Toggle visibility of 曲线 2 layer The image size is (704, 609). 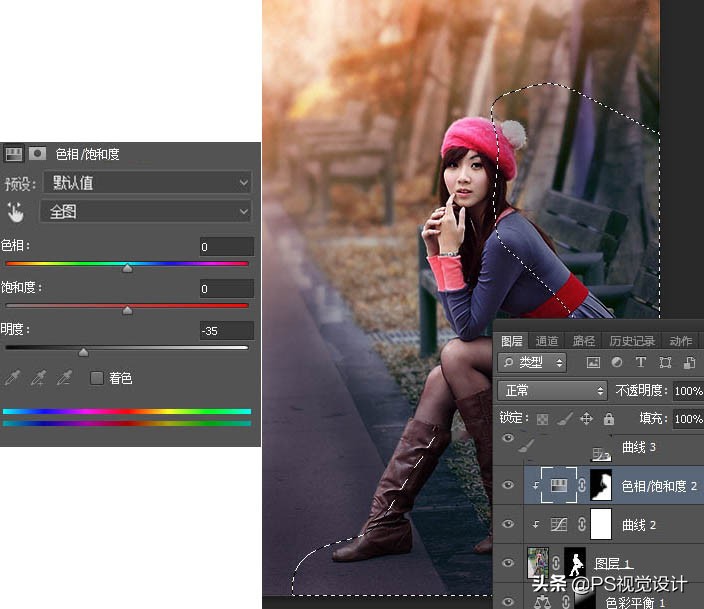[x=508, y=524]
